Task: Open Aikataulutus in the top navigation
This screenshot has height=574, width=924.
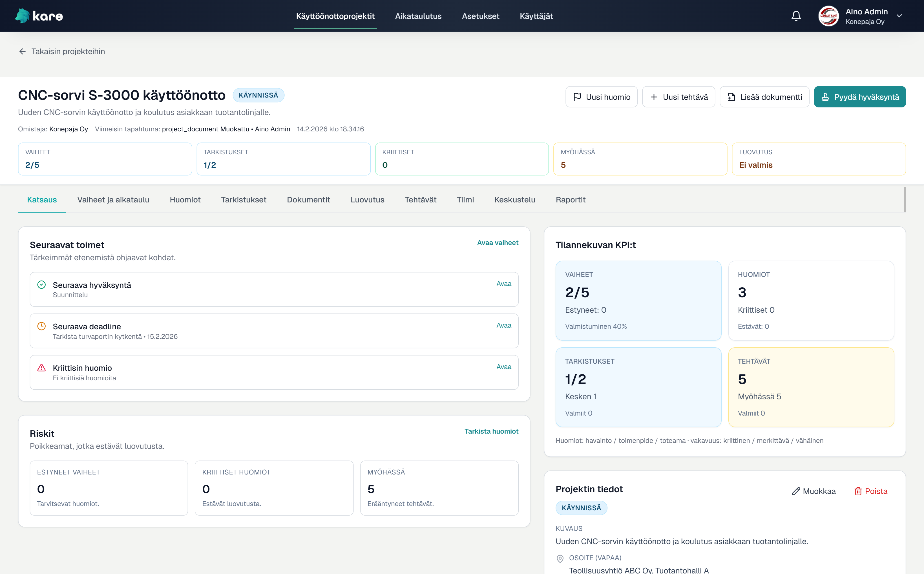Action: [418, 16]
